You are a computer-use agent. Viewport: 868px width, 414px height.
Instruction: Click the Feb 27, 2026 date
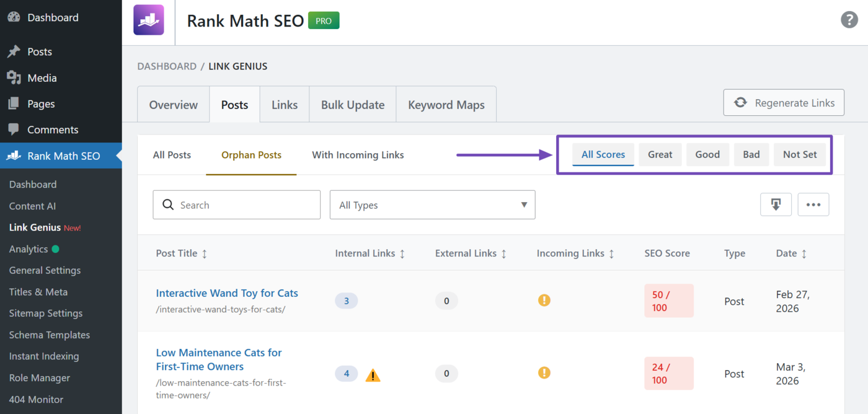[793, 301]
